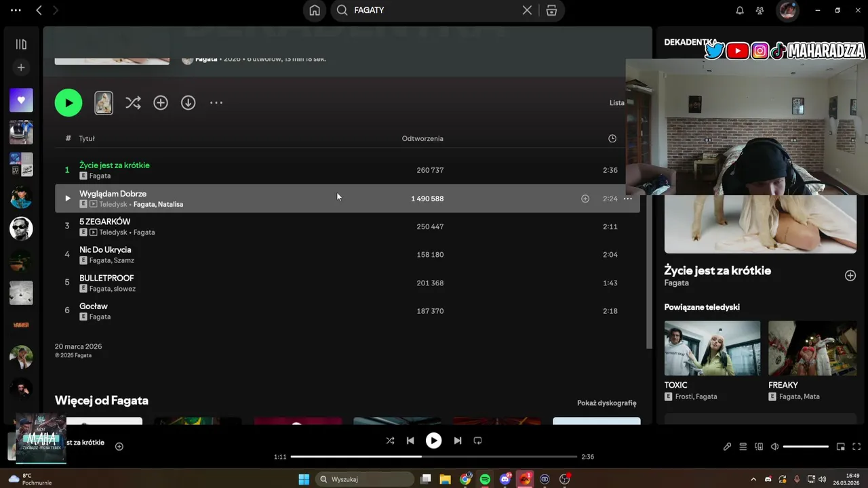Play the album with the green button
868x488 pixels.
click(68, 103)
